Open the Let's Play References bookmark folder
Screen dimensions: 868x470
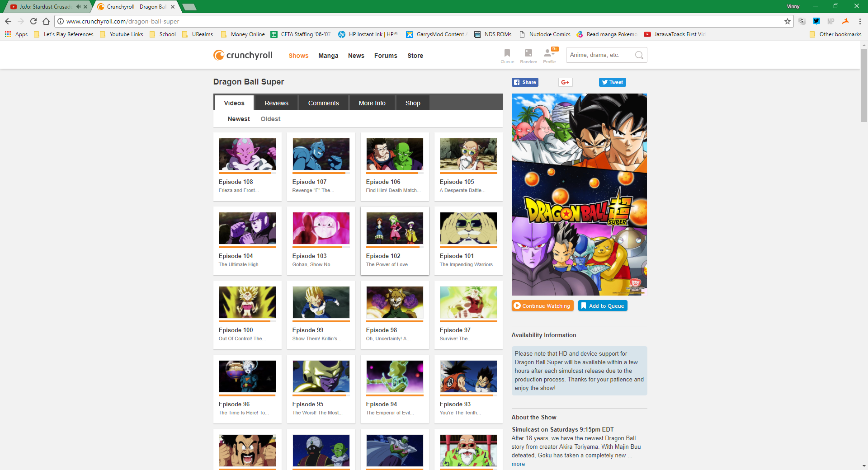point(64,34)
